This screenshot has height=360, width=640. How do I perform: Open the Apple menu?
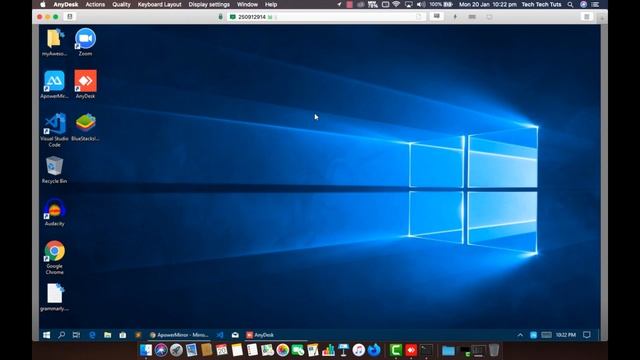click(43, 4)
